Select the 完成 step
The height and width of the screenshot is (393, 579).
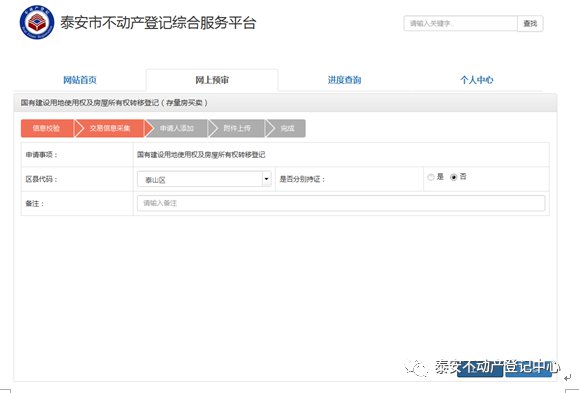click(x=287, y=128)
